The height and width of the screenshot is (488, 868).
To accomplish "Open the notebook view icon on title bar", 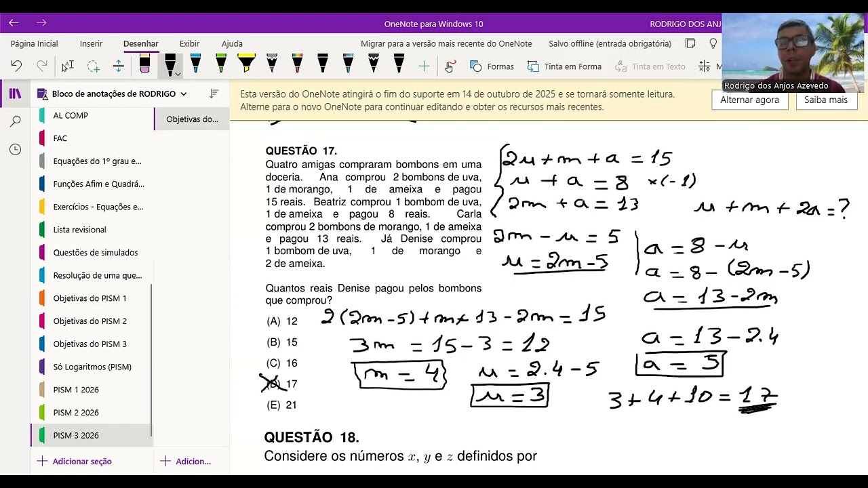I will (690, 43).
